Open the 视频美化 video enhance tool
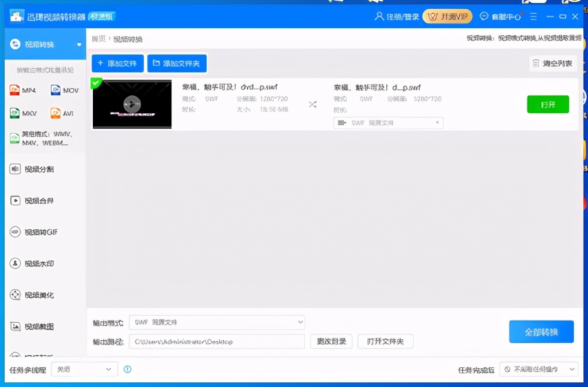 coord(40,294)
